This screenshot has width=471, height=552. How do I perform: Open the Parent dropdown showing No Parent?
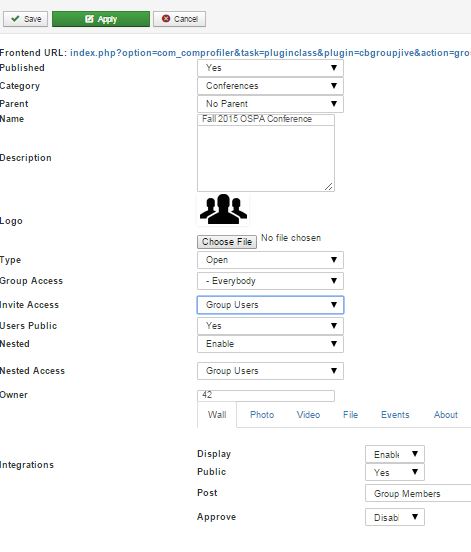pos(270,104)
